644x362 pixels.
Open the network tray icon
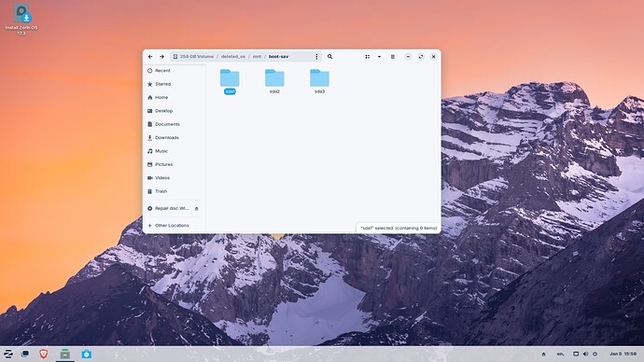[576, 354]
